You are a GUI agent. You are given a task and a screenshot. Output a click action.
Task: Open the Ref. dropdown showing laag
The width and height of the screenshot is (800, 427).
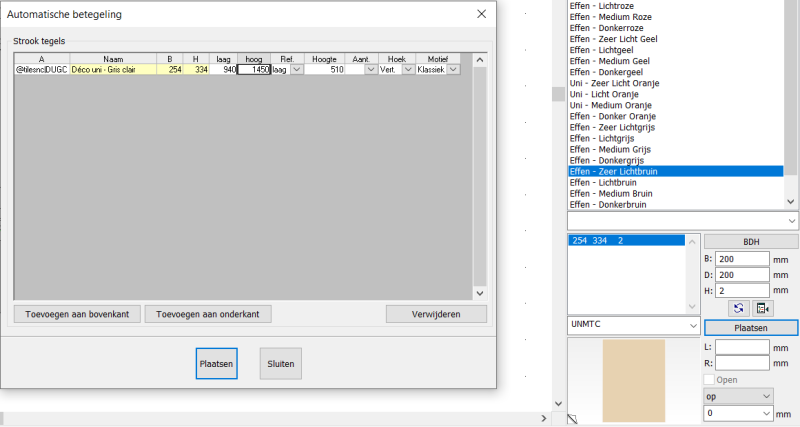296,69
